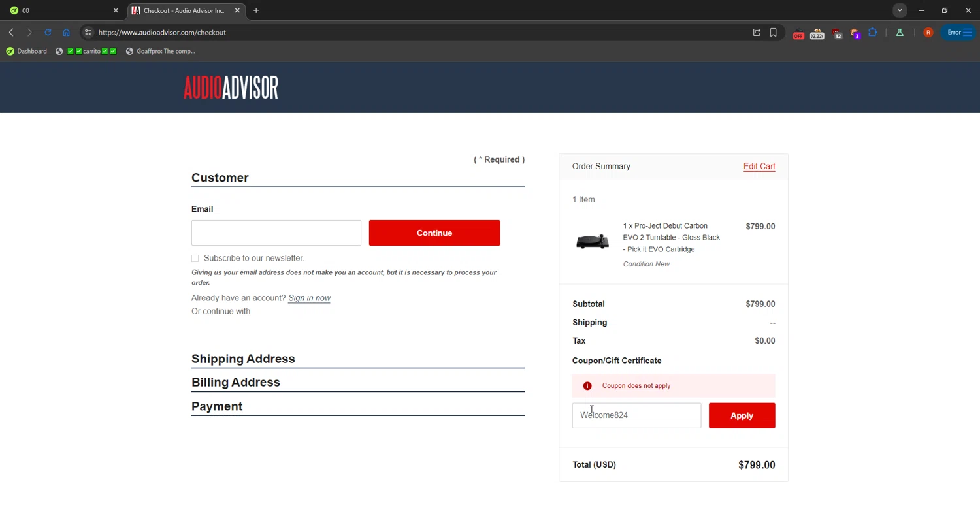Open the extension with the 22.22 badge
Viewport: 980px width, 531px height.
(817, 33)
